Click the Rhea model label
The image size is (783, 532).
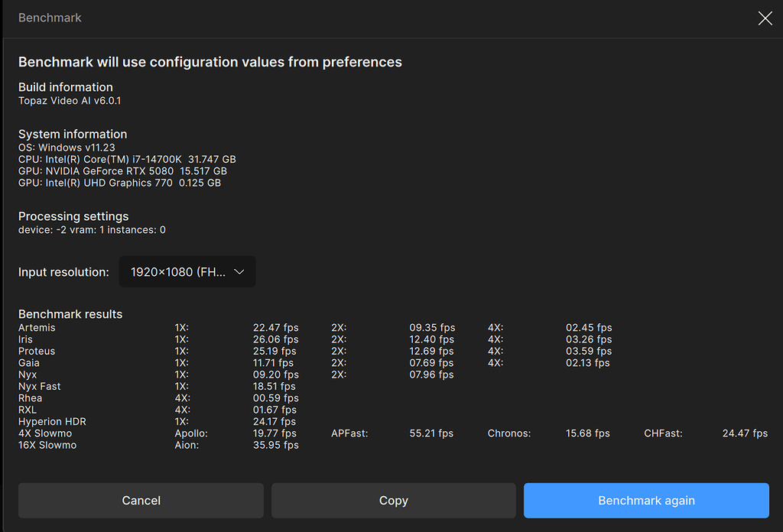29,397
